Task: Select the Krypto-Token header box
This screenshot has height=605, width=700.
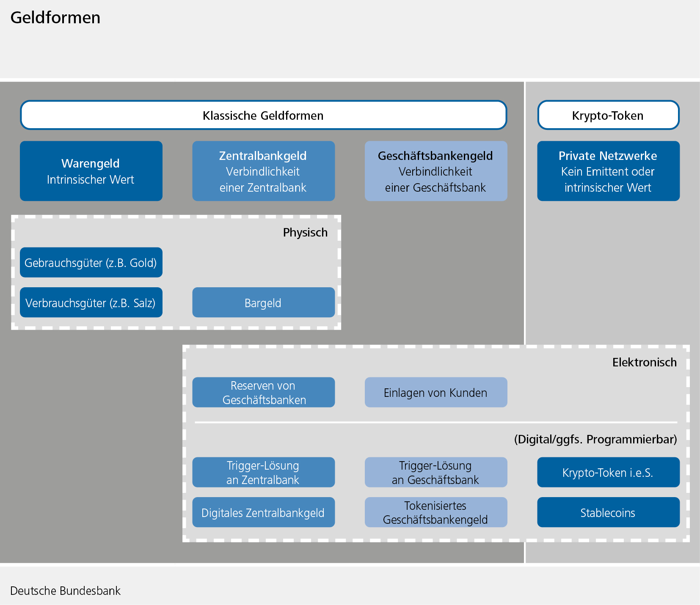Action: pyautogui.click(x=608, y=115)
